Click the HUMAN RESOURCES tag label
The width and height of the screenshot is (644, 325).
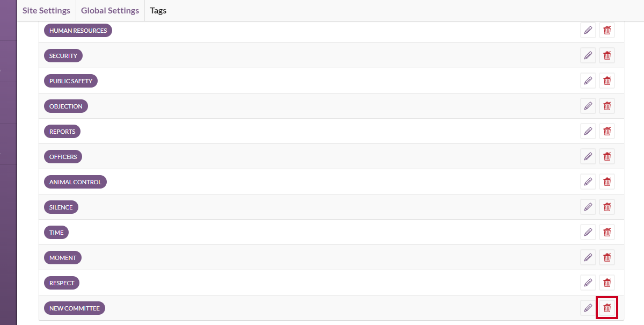click(x=78, y=31)
